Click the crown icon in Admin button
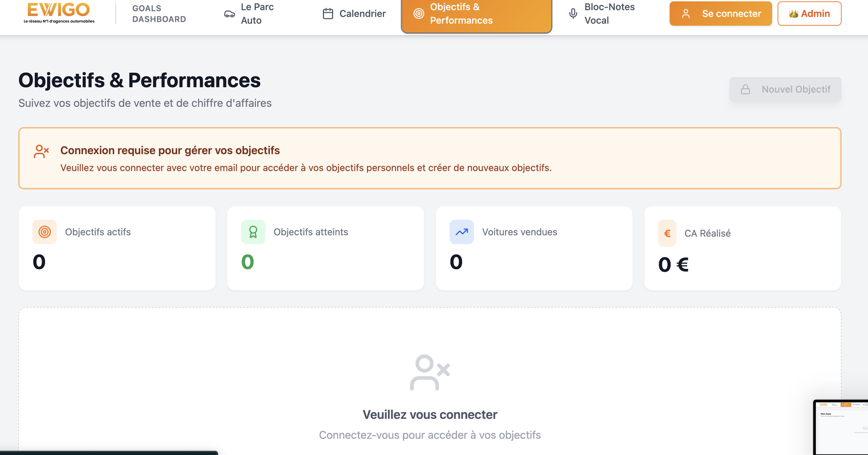This screenshot has width=868, height=455. click(793, 14)
